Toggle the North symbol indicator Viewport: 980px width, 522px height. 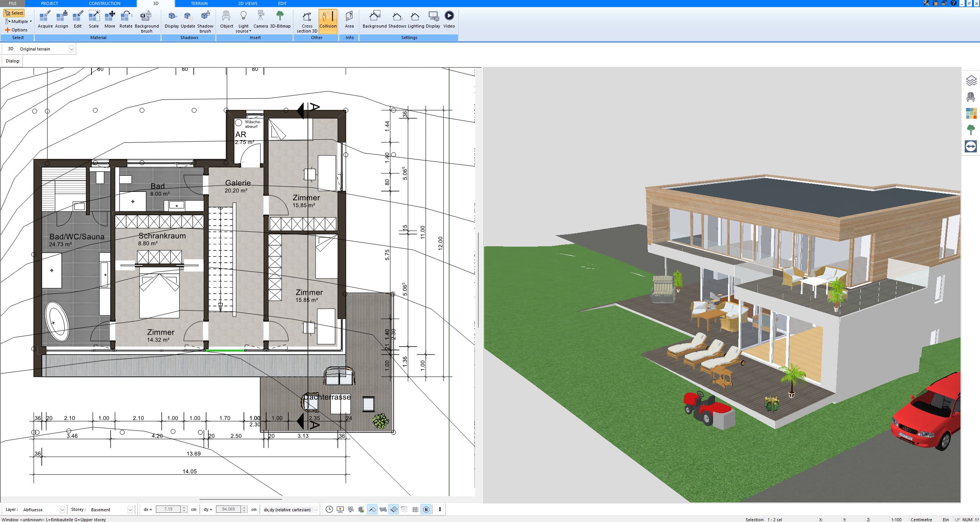426,509
